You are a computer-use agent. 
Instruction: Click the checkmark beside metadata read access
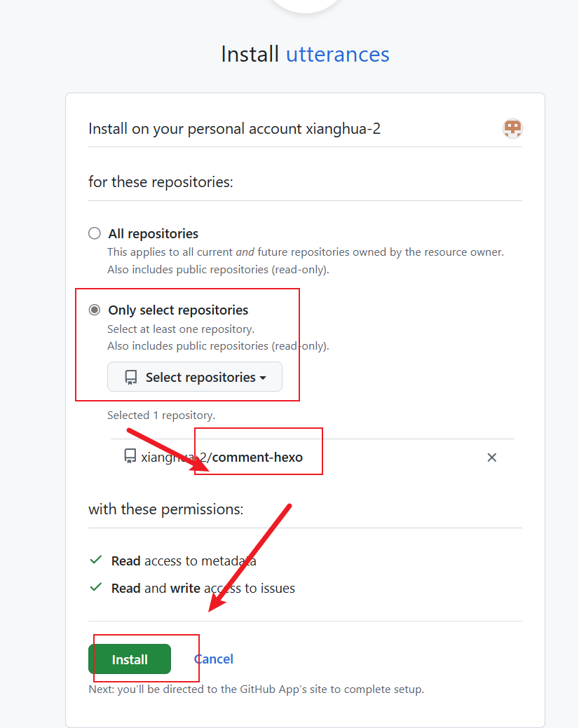(x=96, y=561)
